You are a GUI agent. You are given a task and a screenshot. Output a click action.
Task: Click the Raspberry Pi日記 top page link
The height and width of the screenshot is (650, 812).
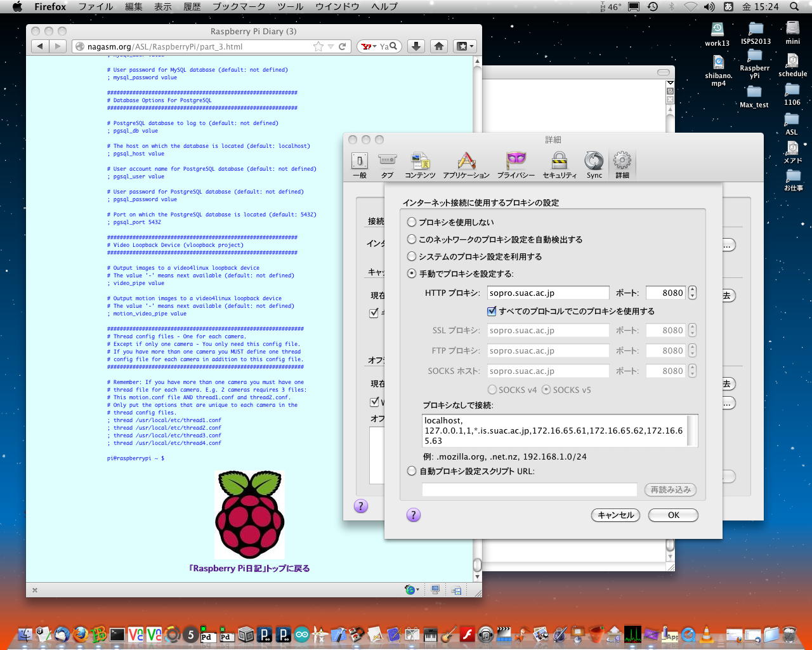249,568
